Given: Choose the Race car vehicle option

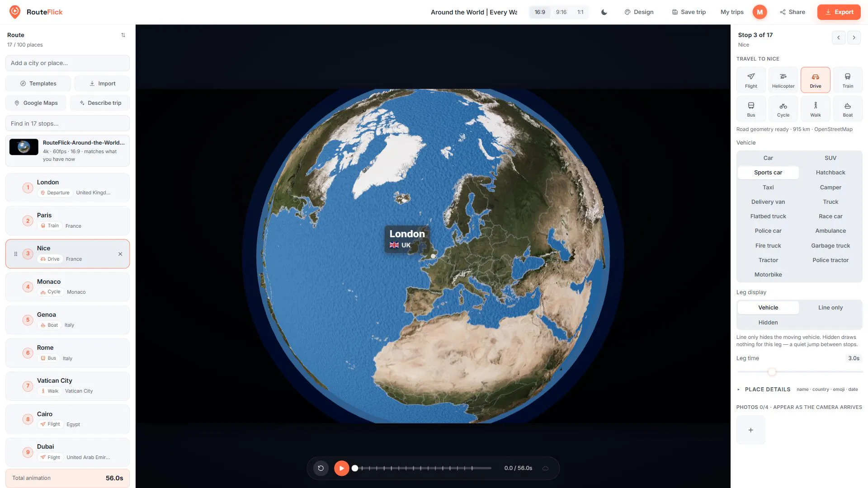Looking at the screenshot, I should coord(830,216).
